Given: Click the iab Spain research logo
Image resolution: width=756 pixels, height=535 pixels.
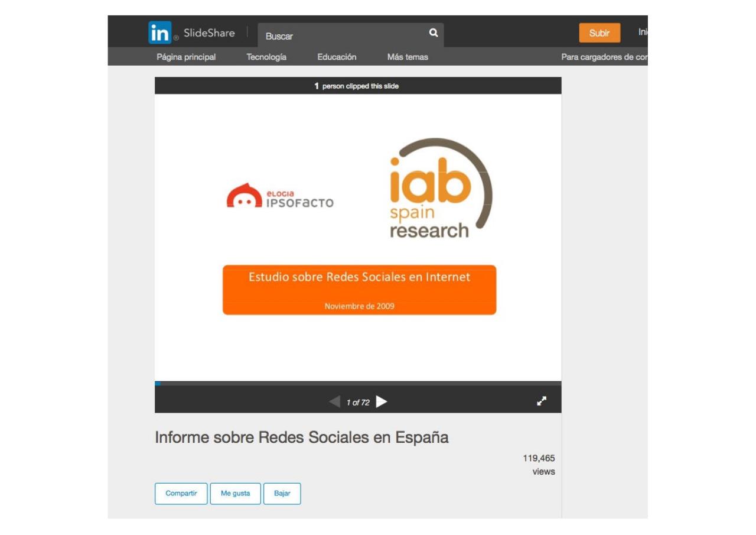Looking at the screenshot, I should 440,189.
